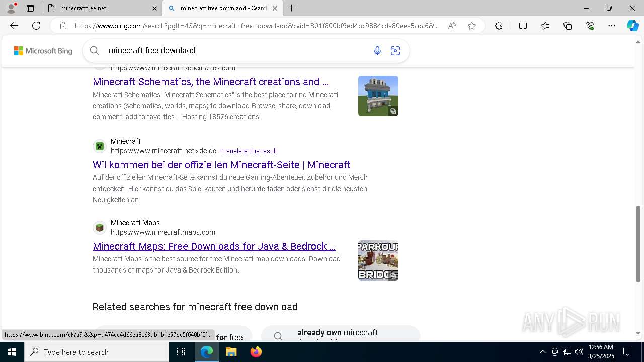Open the Extensions puzzle icon
644x362 pixels.
coord(499,26)
